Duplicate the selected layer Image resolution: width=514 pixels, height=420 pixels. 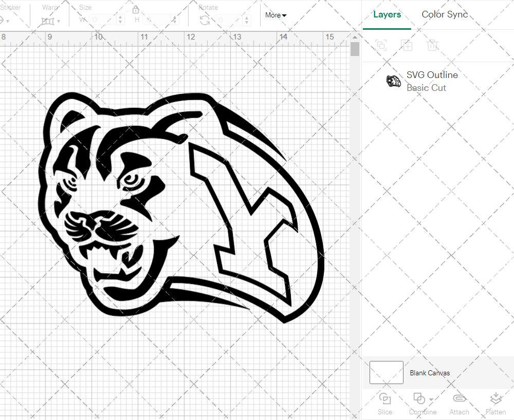(x=407, y=45)
